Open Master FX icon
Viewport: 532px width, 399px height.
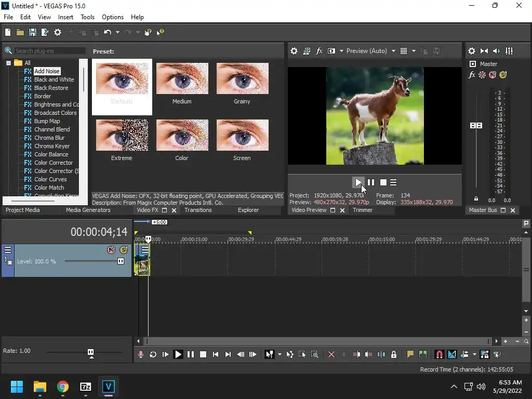pyautogui.click(x=472, y=75)
